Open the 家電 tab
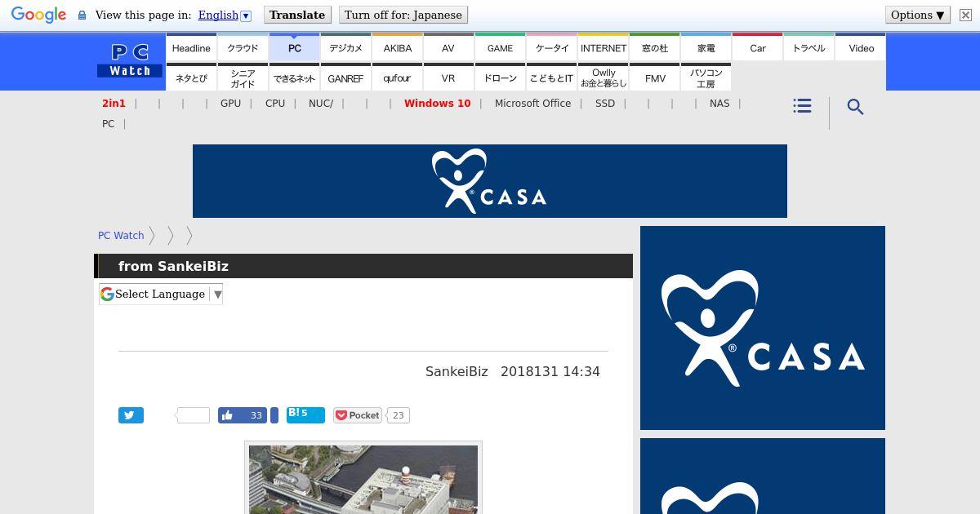Viewport: 980px width, 514px height. [x=706, y=47]
